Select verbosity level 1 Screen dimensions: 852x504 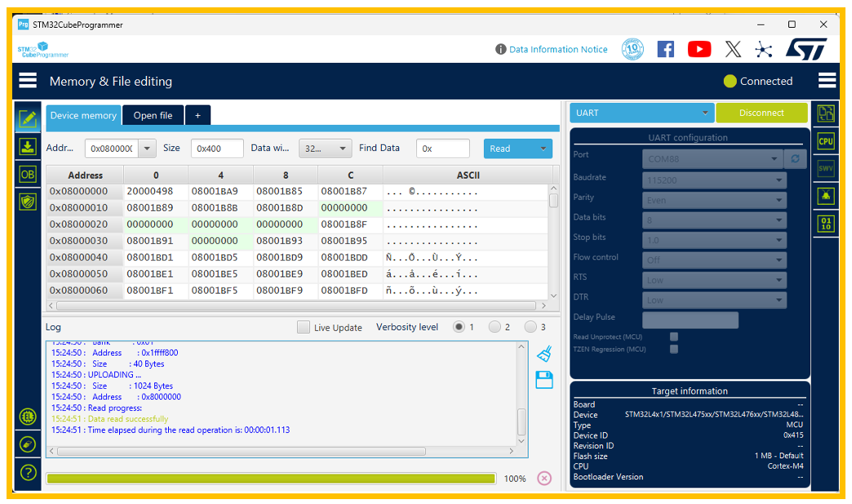pyautogui.click(x=459, y=327)
